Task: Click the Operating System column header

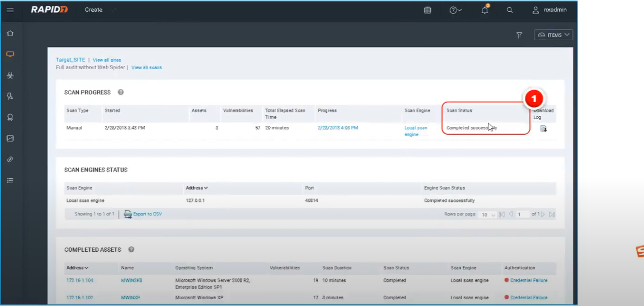Action: [194, 268]
